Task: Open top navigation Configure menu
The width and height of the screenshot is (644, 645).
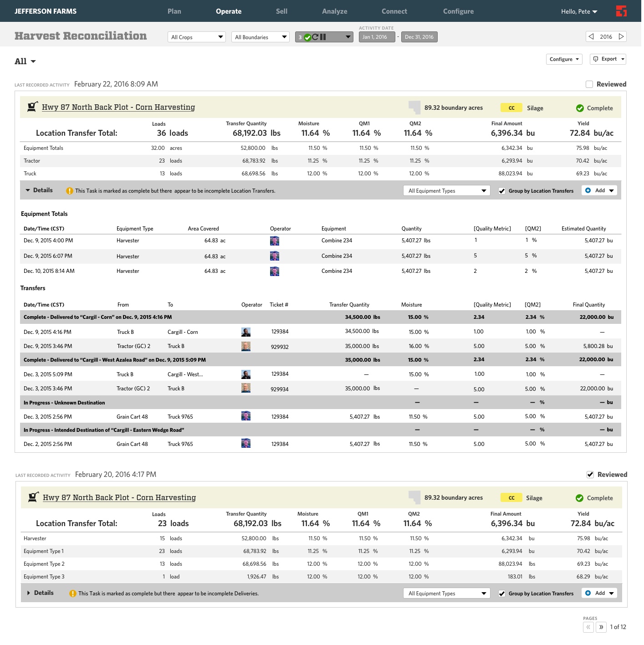Action: (459, 11)
